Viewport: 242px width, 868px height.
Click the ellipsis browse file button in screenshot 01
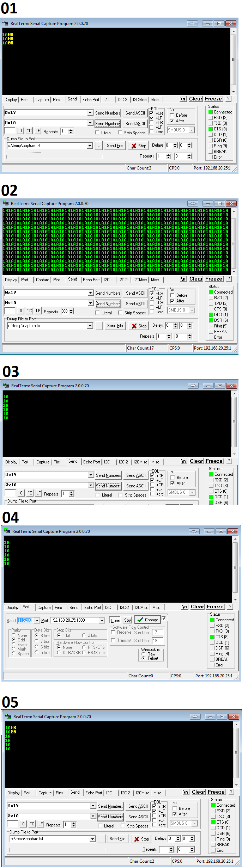click(x=98, y=146)
